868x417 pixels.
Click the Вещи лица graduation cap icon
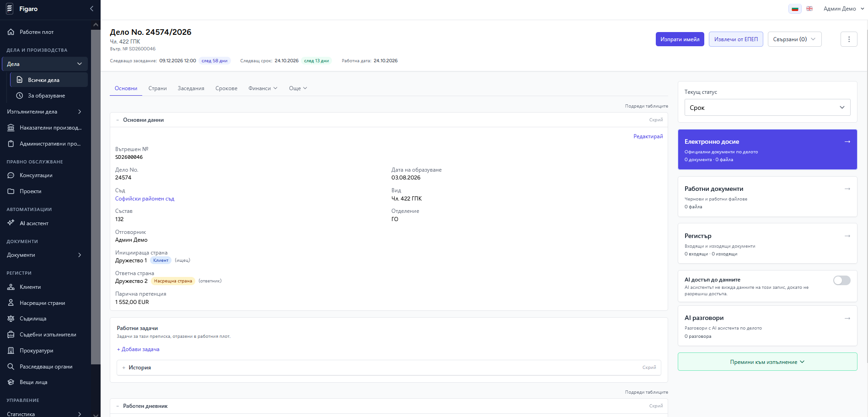pos(11,382)
